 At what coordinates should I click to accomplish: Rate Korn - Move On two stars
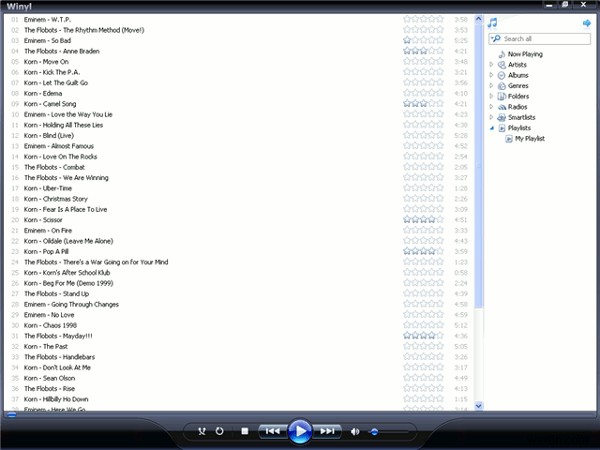click(416, 62)
